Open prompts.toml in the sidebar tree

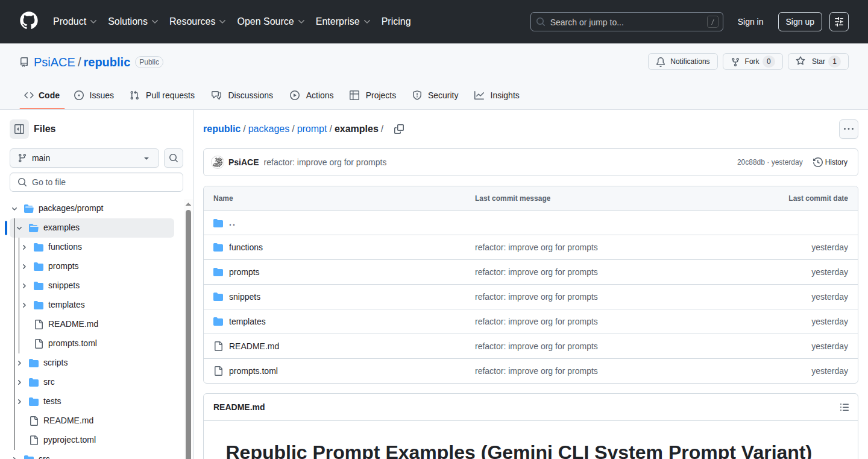tap(72, 343)
